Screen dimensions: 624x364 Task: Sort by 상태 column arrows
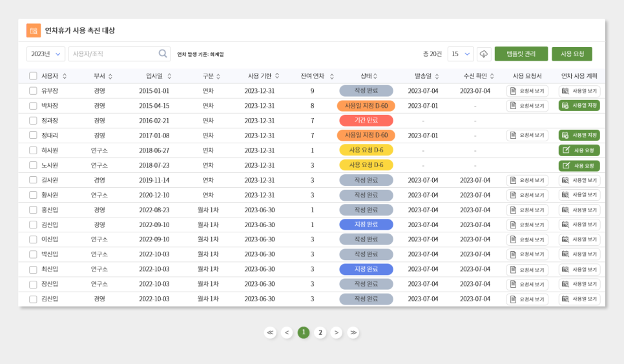pyautogui.click(x=375, y=76)
